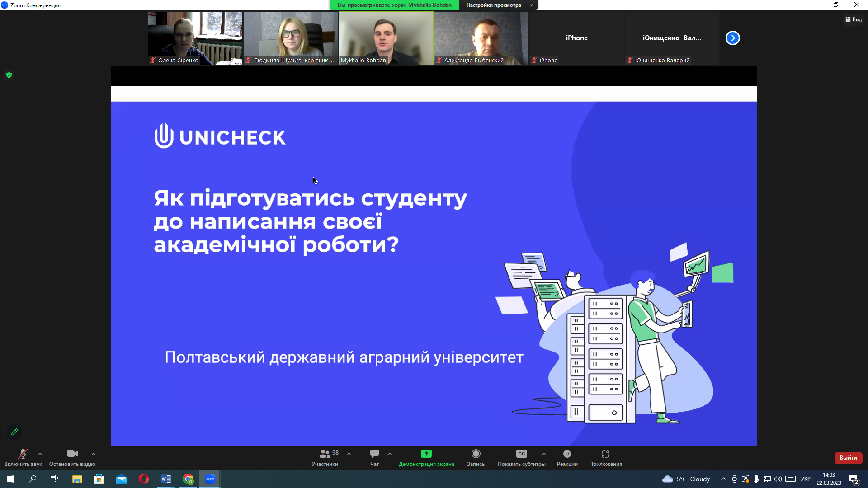Viewport: 868px width, 488px height.
Task: Open Windows Start menu
Action: coord(11,479)
